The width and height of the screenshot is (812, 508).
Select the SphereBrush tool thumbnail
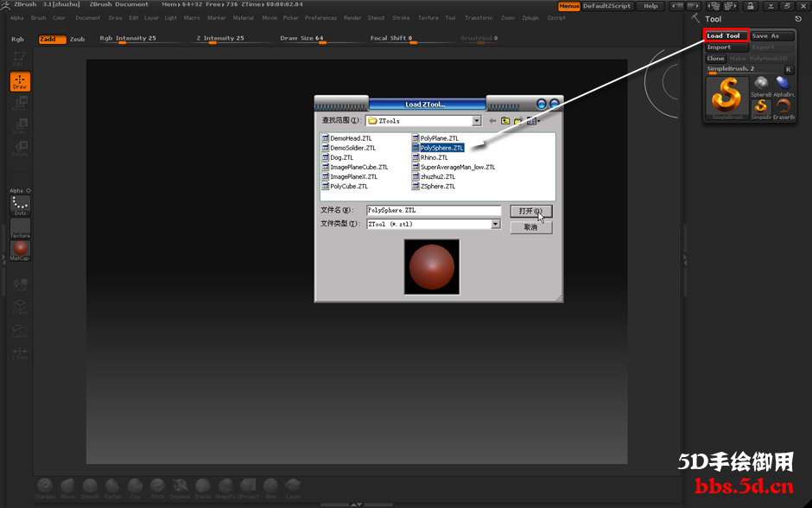tap(761, 86)
